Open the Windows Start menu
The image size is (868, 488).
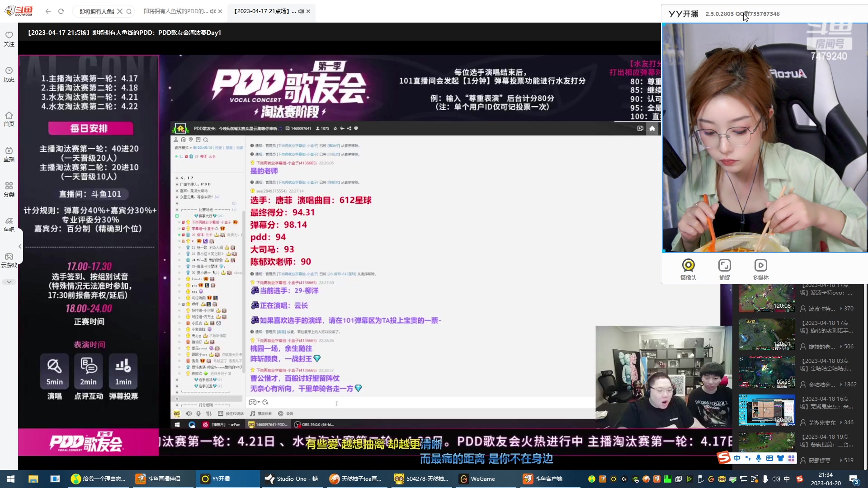(11, 479)
